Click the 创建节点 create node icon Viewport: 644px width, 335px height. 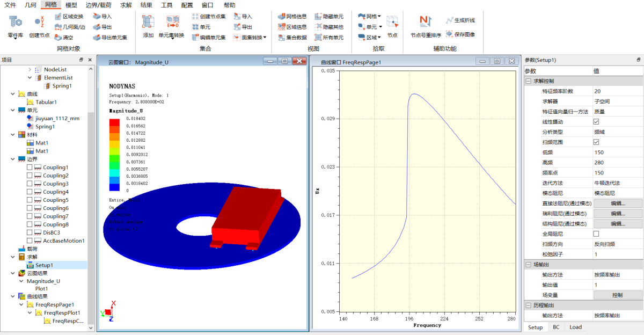click(x=39, y=26)
